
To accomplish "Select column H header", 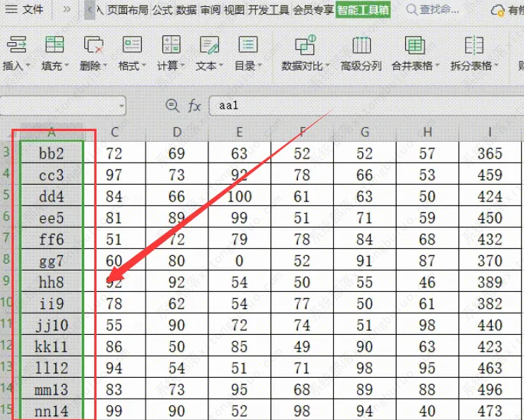I will [x=427, y=133].
